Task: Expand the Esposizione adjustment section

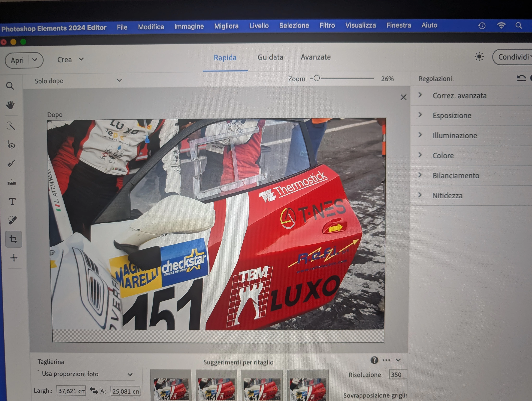Action: (x=452, y=116)
